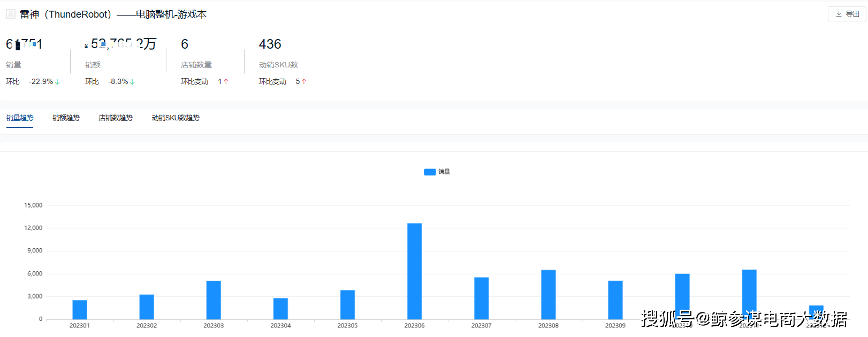Click the 202309 x-axis label
Image resolution: width=868 pixels, height=337 pixels.
pos(615,326)
